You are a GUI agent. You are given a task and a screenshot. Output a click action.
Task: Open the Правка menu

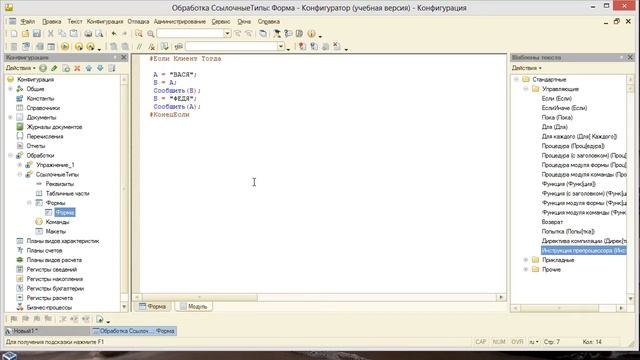[51, 22]
